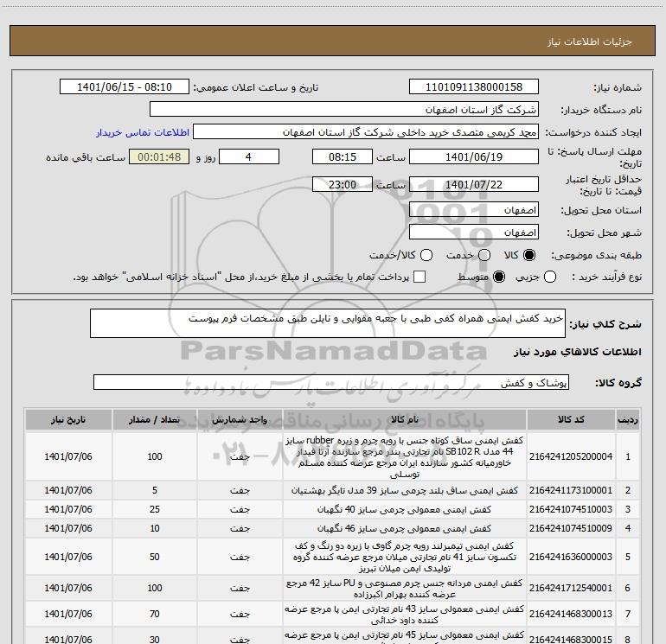Viewport: 666px width, 644px height.
Task: Click the need number field 1101091138000158
Action: click(474, 87)
